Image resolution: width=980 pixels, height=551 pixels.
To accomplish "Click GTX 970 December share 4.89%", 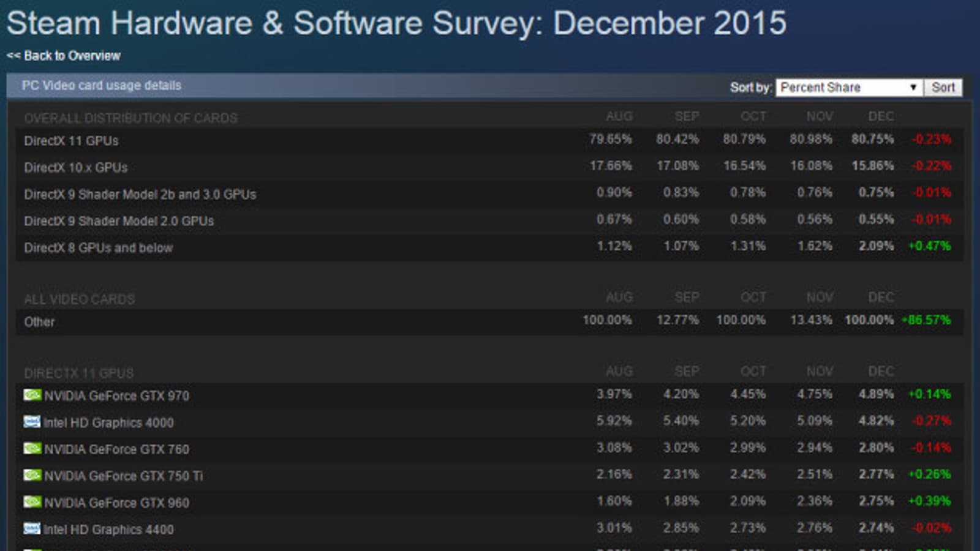I will tap(876, 394).
